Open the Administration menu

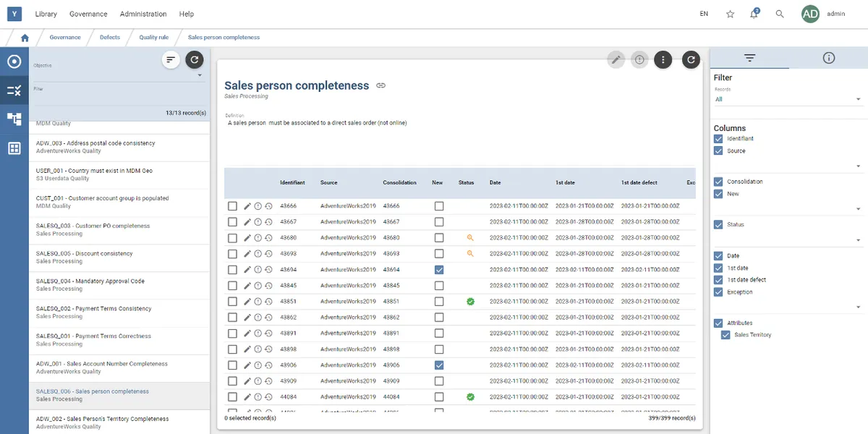pyautogui.click(x=143, y=14)
